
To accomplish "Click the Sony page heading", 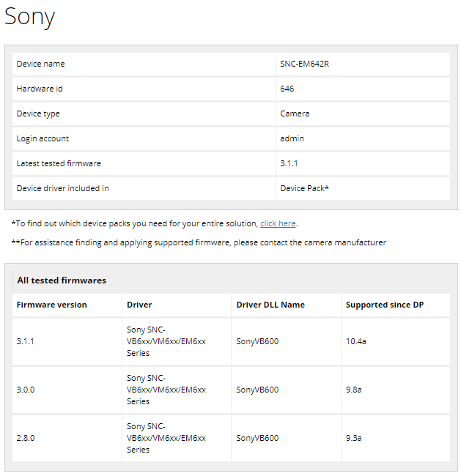I will pos(30,17).
